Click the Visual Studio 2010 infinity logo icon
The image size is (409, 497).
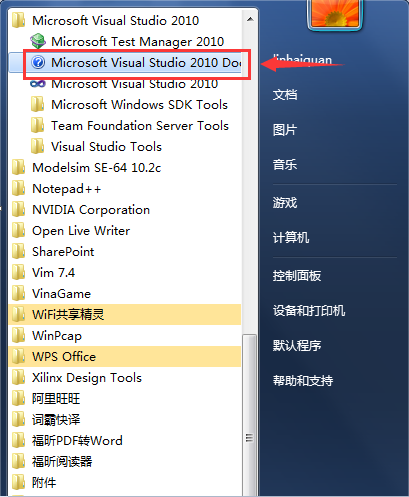(38, 84)
